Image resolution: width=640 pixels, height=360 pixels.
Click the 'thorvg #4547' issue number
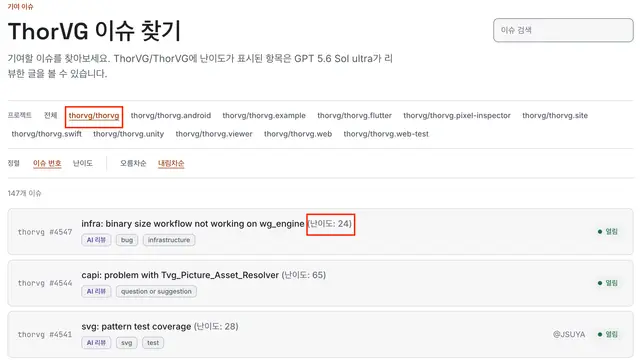point(45,232)
